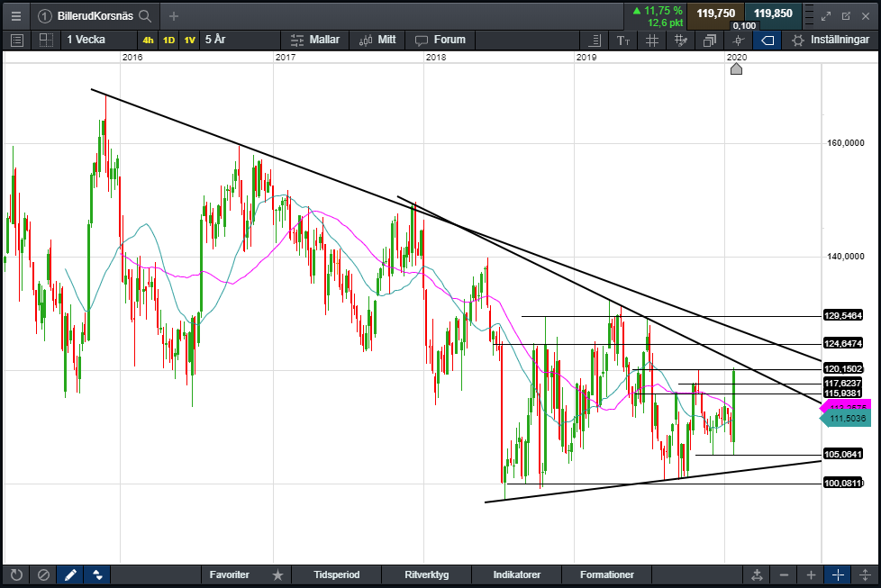This screenshot has width=881, height=588.
Task: Click the search magnifier next to BillerudKorsnäs
Action: [x=145, y=16]
